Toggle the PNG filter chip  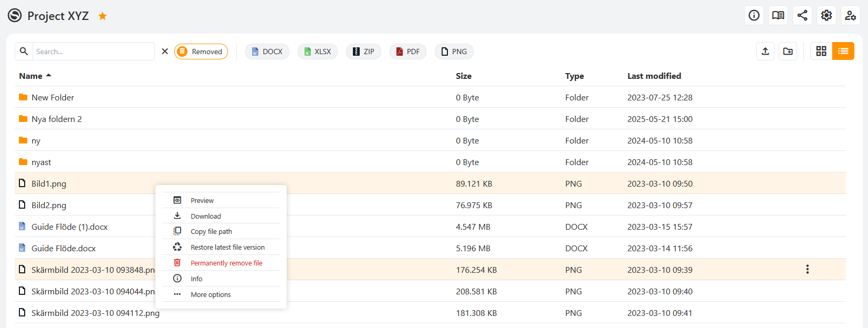454,52
